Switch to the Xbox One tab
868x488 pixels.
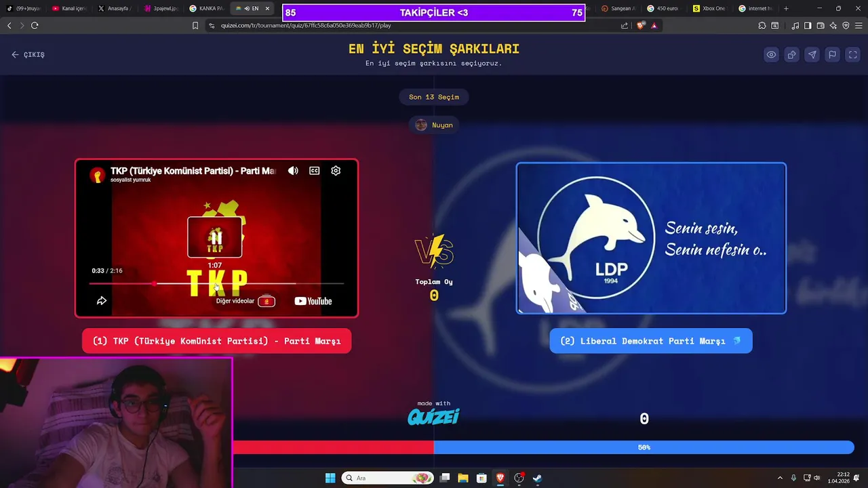point(709,8)
